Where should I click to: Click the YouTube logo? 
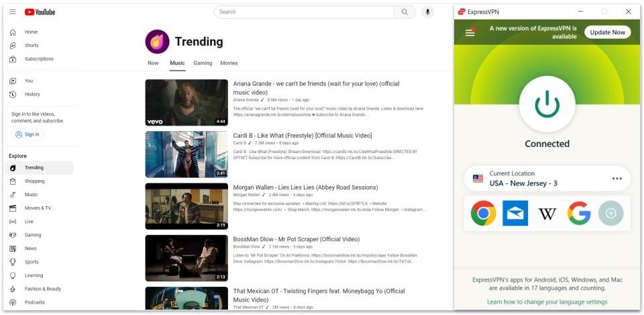point(40,12)
